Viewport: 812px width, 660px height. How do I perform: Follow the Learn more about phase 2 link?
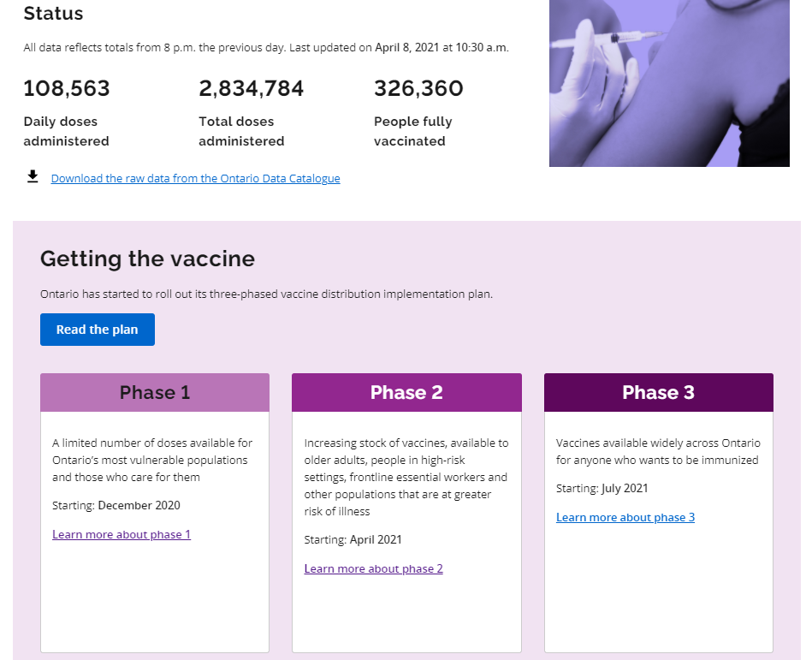(373, 569)
